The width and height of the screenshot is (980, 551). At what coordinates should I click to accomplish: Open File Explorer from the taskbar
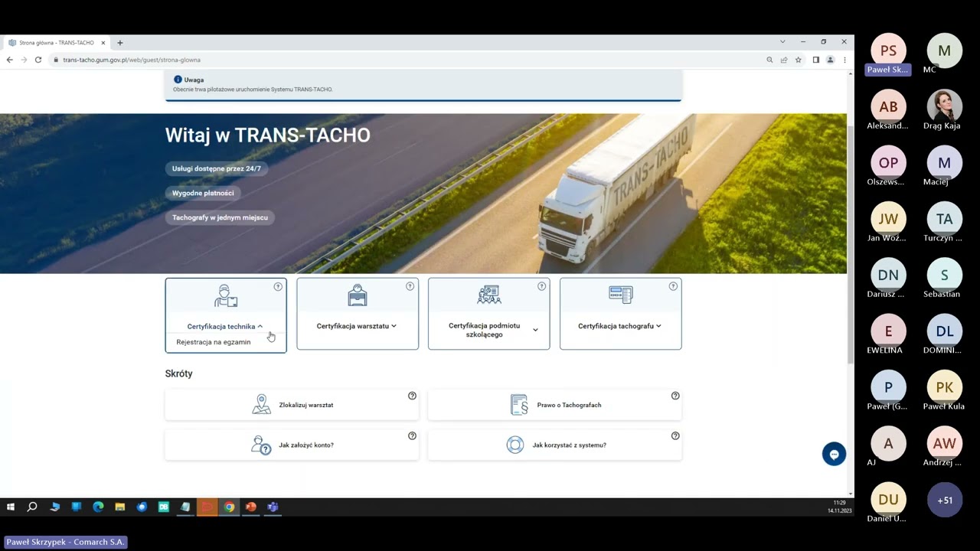(x=120, y=507)
